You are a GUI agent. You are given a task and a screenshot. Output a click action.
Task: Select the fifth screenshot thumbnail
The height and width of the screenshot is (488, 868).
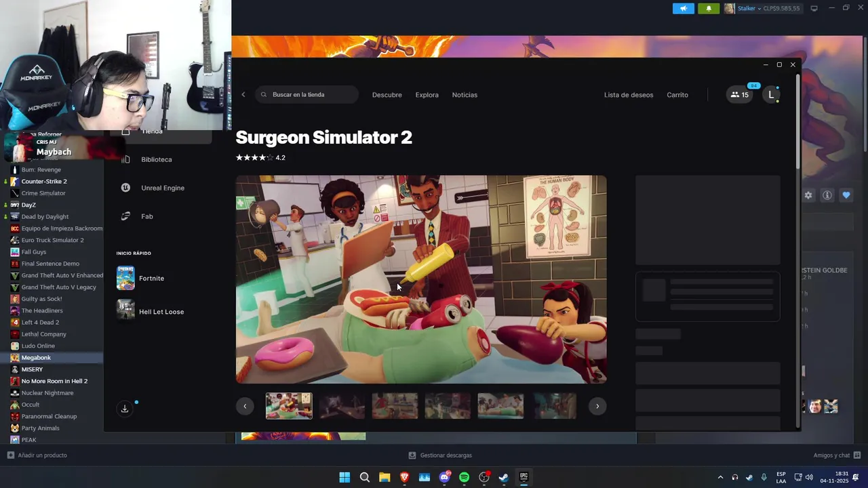500,406
